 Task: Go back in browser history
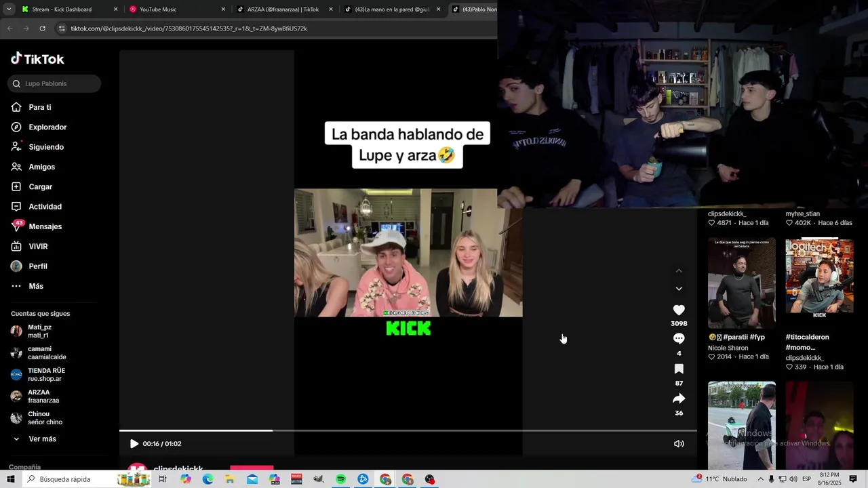(9, 28)
